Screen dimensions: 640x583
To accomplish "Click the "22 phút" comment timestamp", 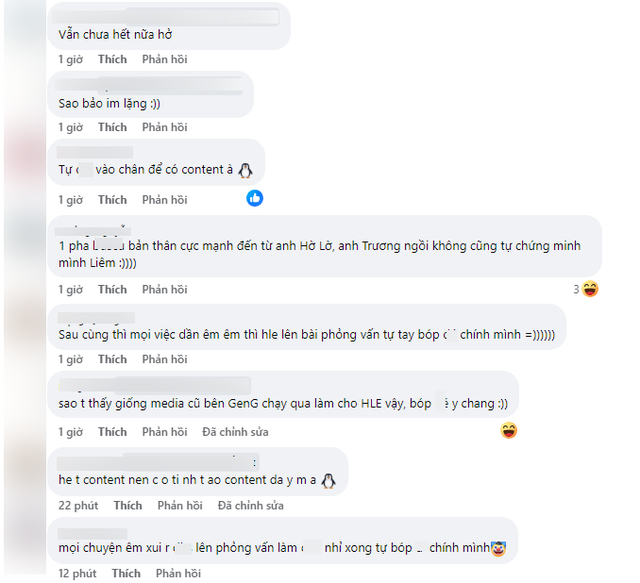I will coord(77,506).
